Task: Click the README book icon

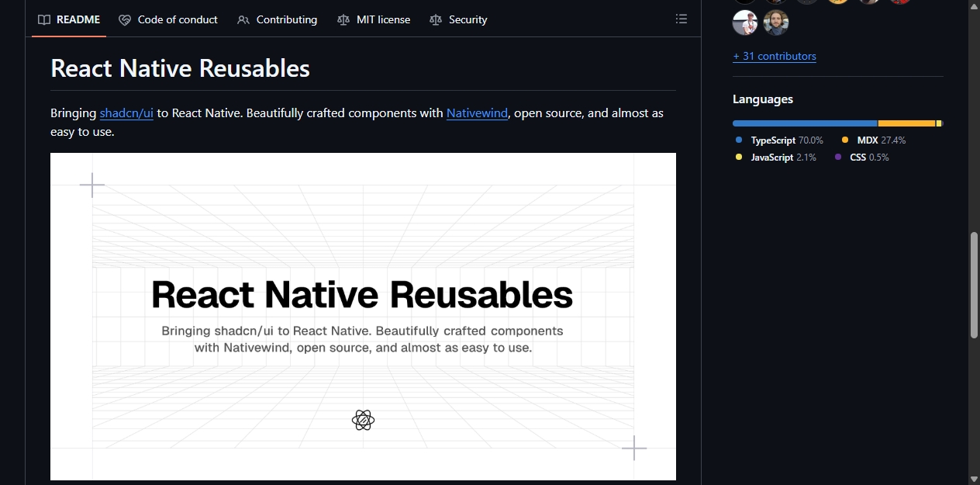Action: [44, 19]
